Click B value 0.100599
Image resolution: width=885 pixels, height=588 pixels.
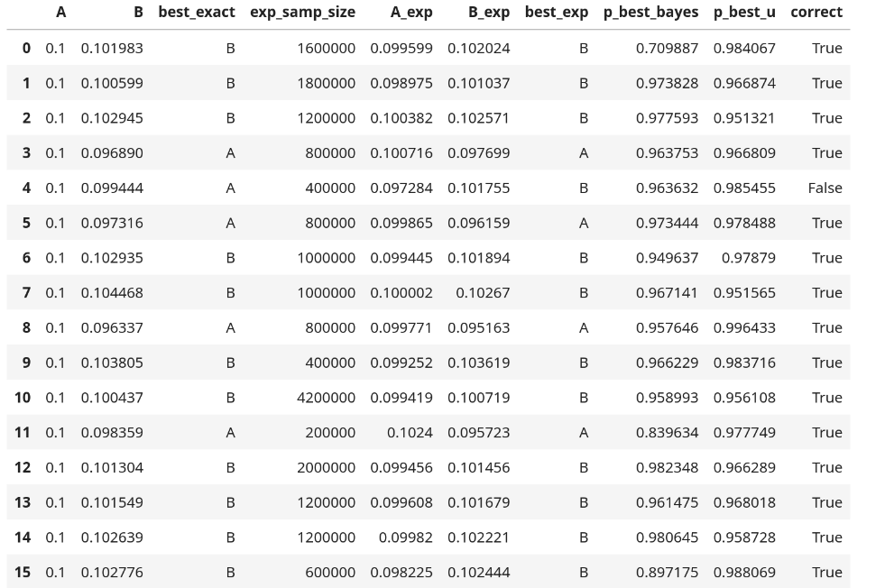click(112, 84)
